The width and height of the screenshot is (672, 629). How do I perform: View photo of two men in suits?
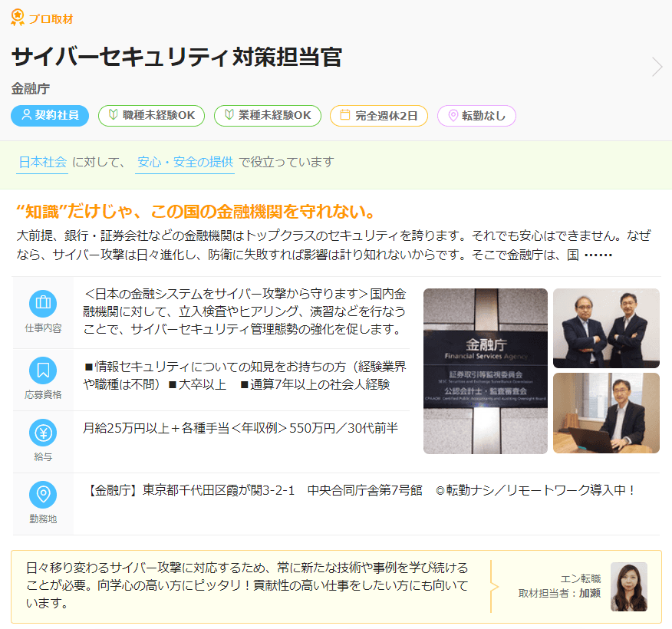click(x=606, y=328)
